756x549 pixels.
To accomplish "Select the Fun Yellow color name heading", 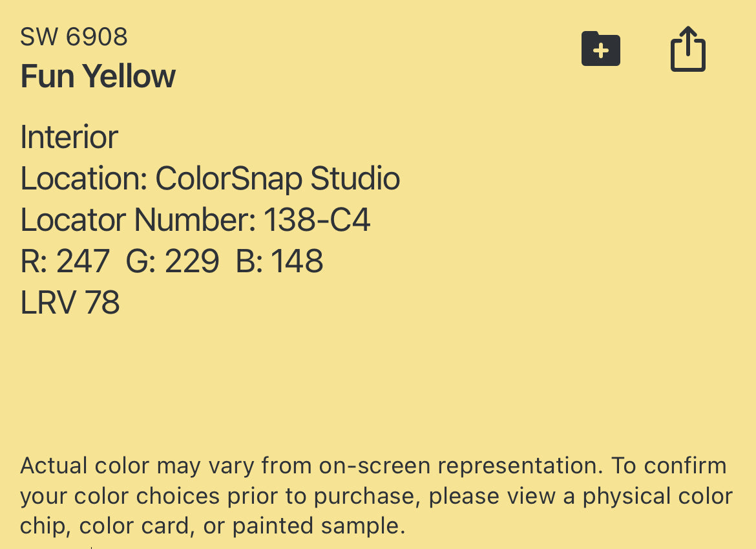I will [x=98, y=76].
